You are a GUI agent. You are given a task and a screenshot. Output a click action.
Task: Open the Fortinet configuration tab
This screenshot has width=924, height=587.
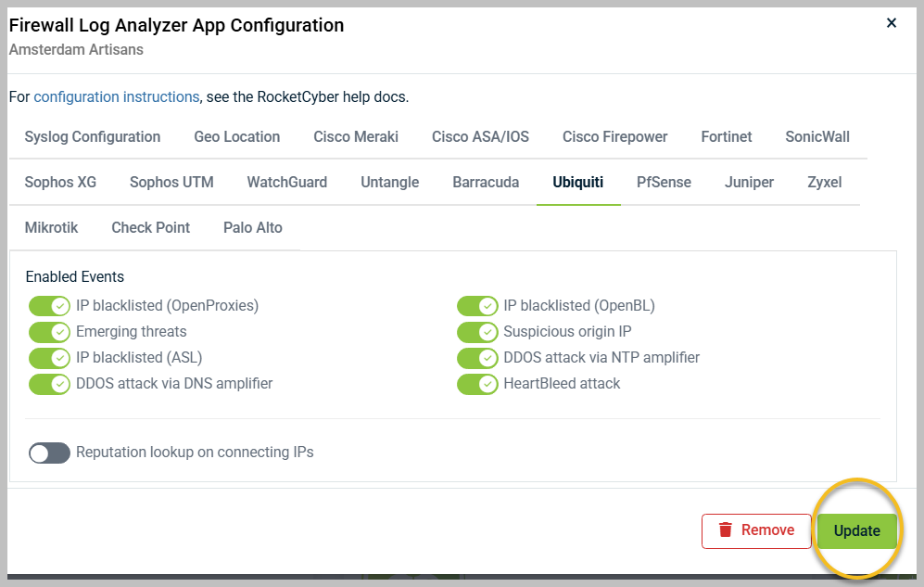[726, 136]
